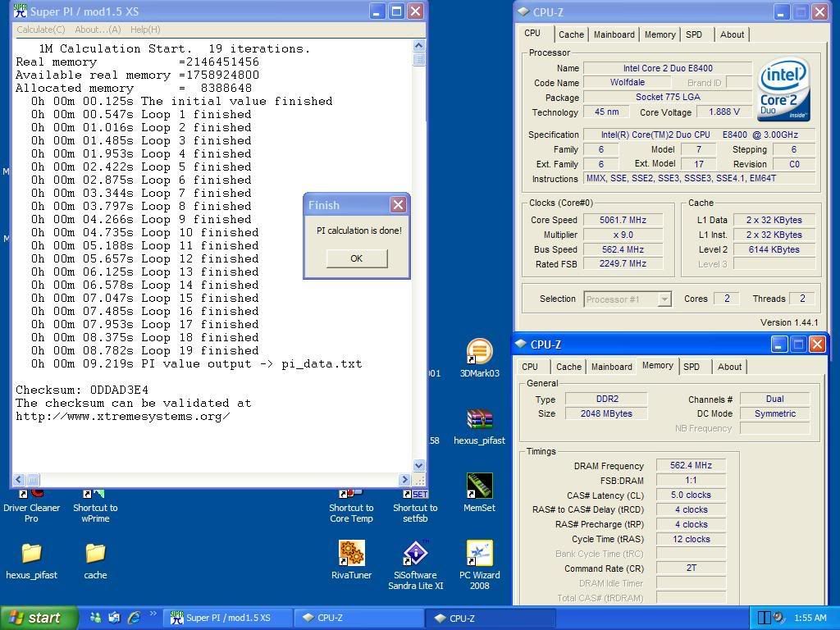Open the Calculate(C) menu in Super PI
Screen dimensions: 840x630
pyautogui.click(x=41, y=30)
